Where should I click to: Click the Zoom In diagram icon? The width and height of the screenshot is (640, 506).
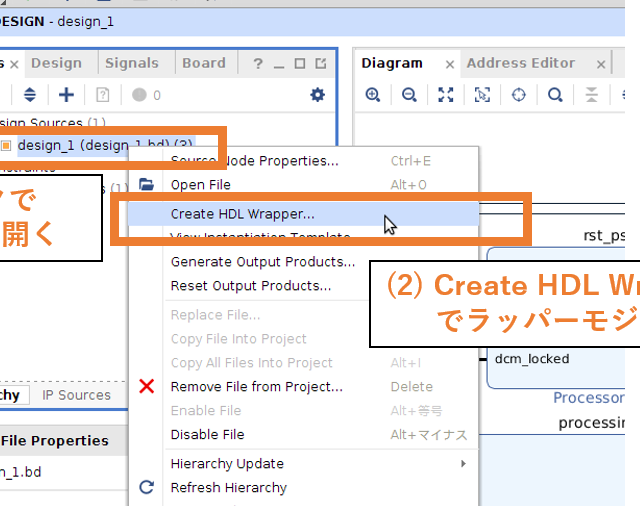coord(373,95)
